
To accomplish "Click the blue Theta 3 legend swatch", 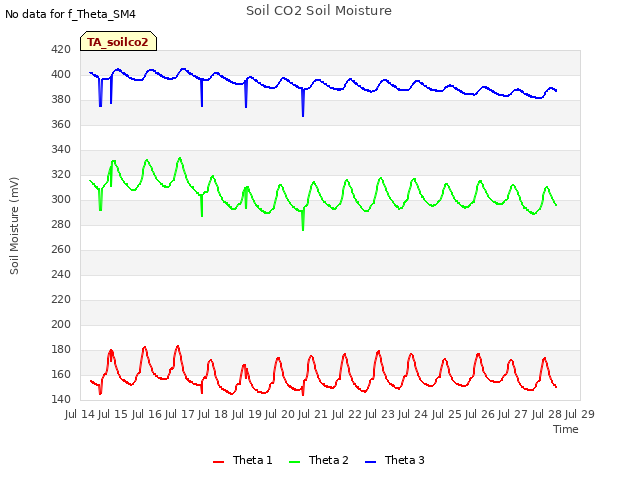I will tap(370, 462).
